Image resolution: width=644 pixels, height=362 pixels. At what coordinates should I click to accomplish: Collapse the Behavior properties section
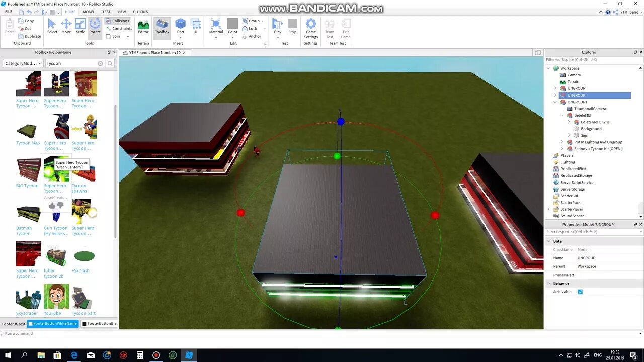pyautogui.click(x=549, y=283)
